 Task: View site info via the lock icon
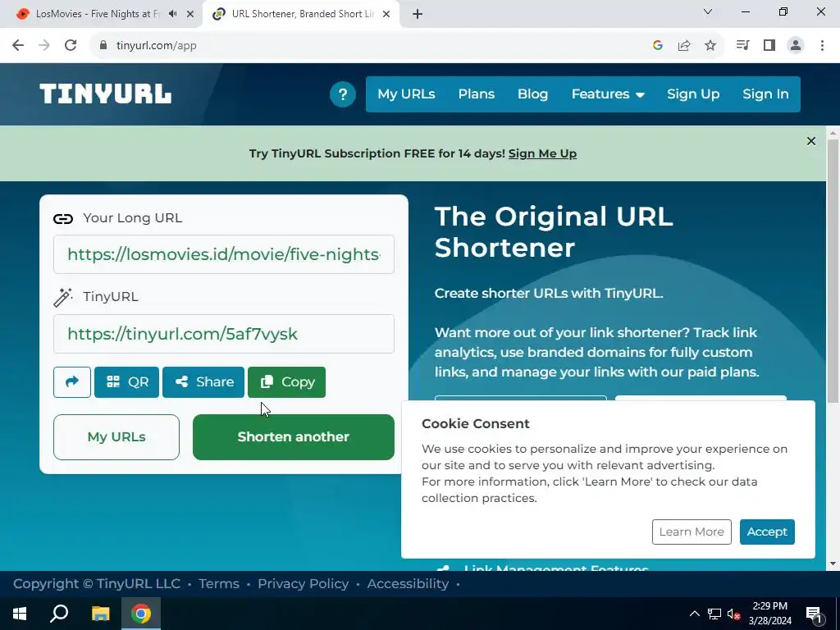(x=104, y=46)
